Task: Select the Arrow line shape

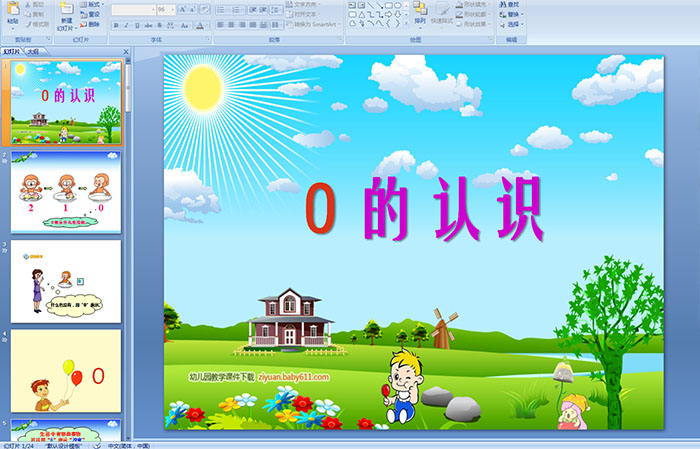Action: (x=379, y=5)
